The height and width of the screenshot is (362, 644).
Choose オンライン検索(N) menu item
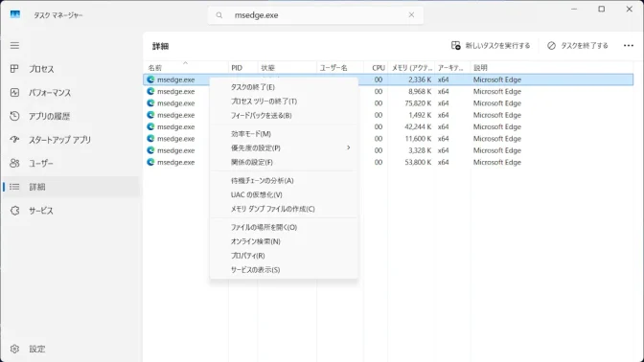(x=284, y=241)
